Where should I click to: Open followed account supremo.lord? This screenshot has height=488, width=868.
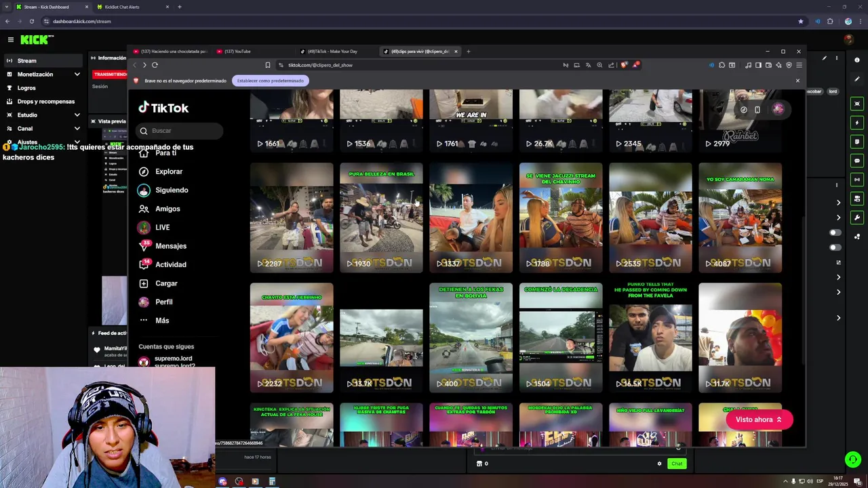point(173,359)
